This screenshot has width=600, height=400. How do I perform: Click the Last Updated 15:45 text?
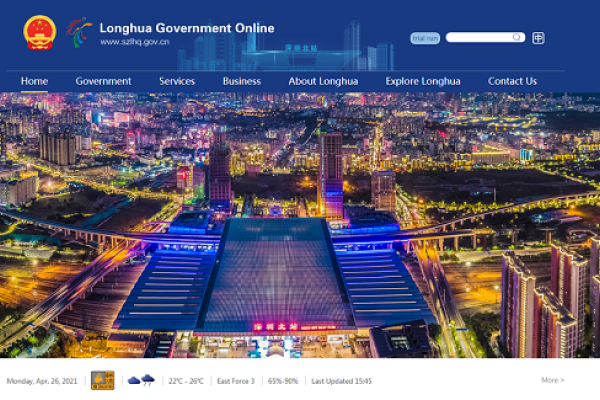point(341,381)
